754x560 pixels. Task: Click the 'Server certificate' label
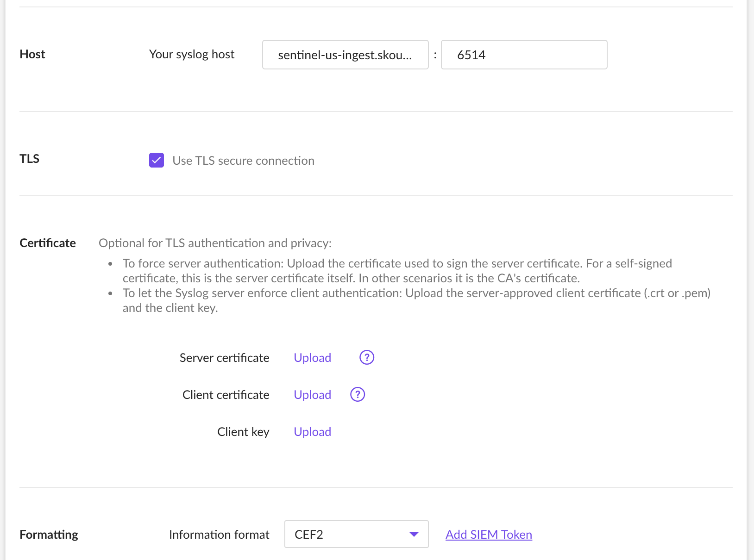[x=225, y=358]
